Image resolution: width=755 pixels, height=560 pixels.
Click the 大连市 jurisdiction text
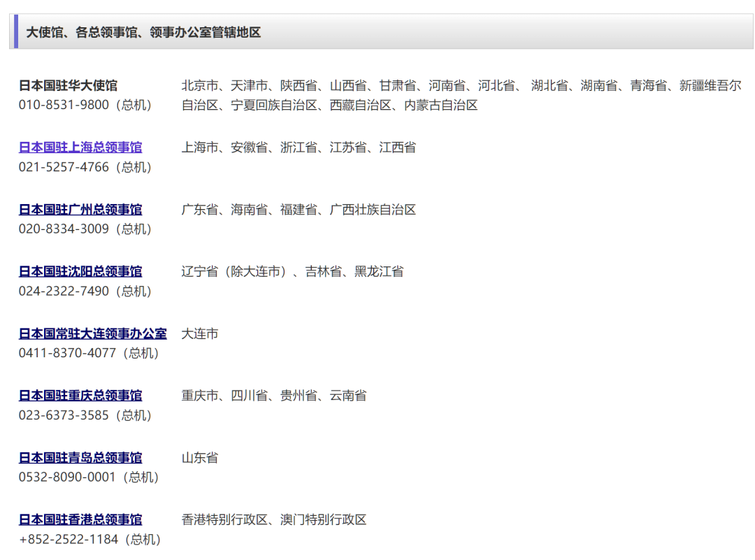200,333
